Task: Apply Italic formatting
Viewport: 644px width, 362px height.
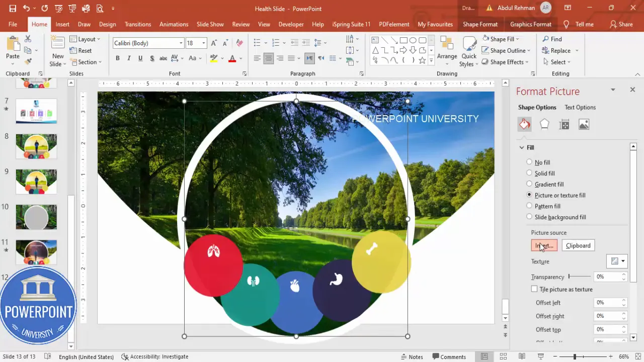Action: (129, 58)
